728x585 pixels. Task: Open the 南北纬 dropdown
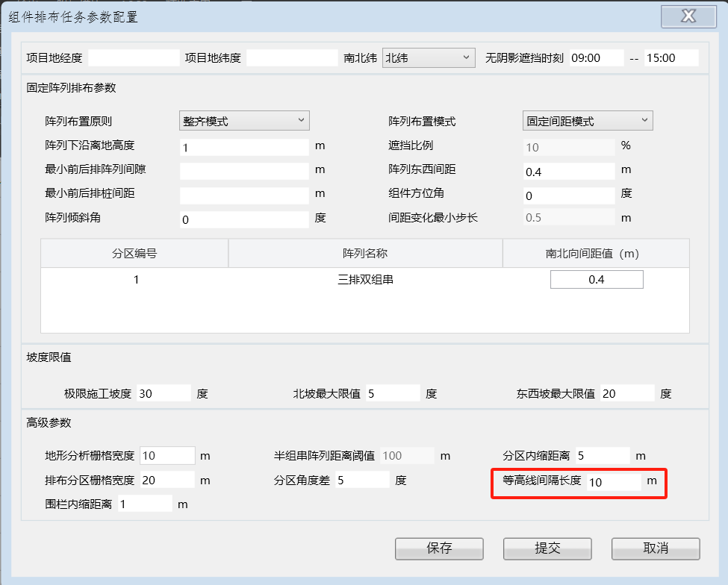[429, 57]
